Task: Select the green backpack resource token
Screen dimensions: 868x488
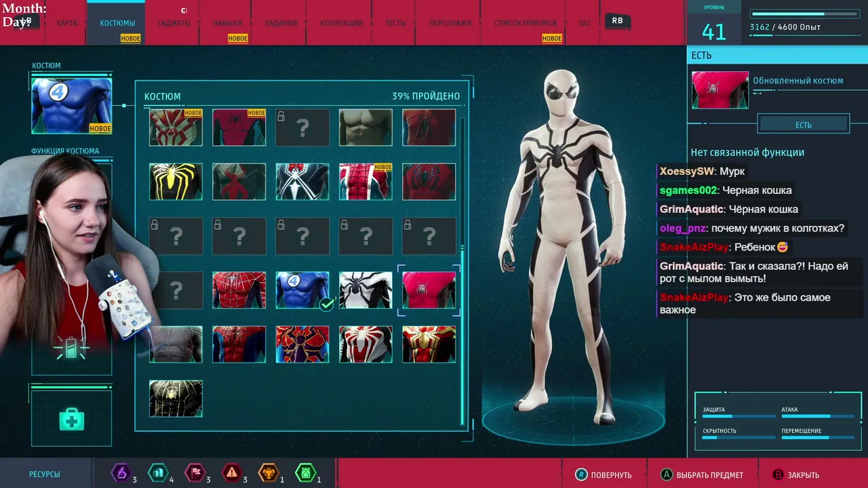Action: 305,472
